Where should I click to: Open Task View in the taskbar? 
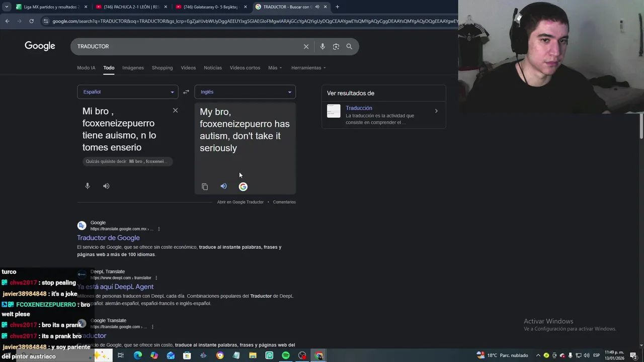(121, 355)
